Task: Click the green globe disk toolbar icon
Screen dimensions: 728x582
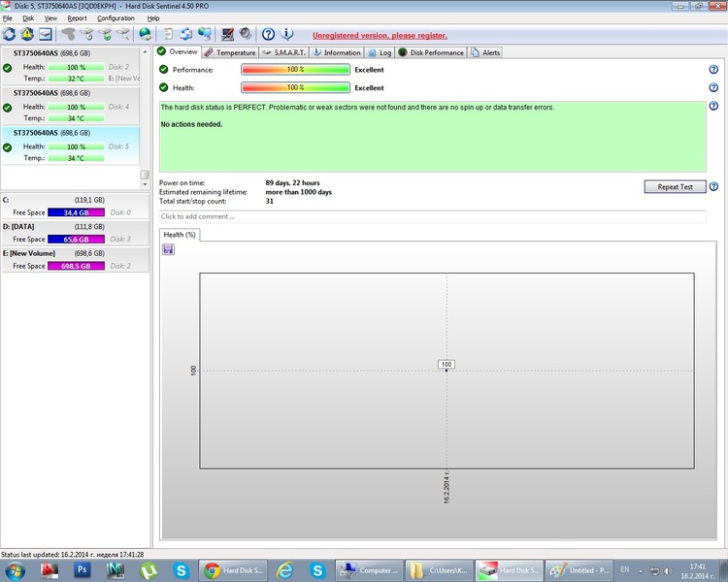Action: point(146,34)
